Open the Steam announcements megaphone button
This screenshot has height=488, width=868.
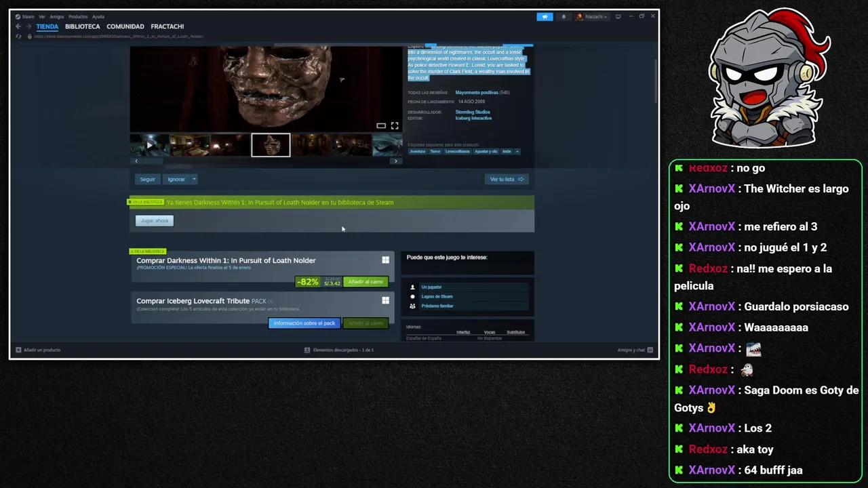pos(545,16)
